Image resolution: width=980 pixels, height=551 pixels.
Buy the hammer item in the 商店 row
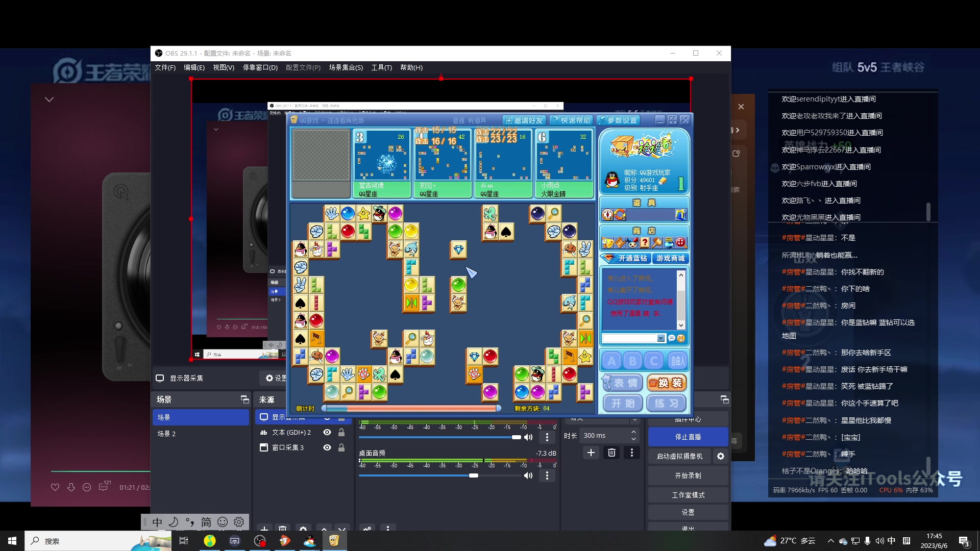coord(656,243)
